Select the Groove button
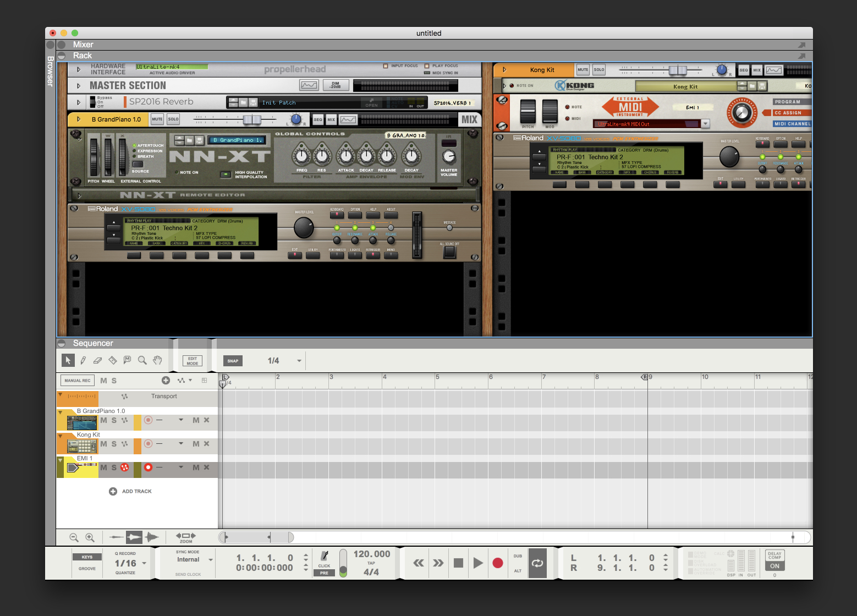 pyautogui.click(x=87, y=569)
